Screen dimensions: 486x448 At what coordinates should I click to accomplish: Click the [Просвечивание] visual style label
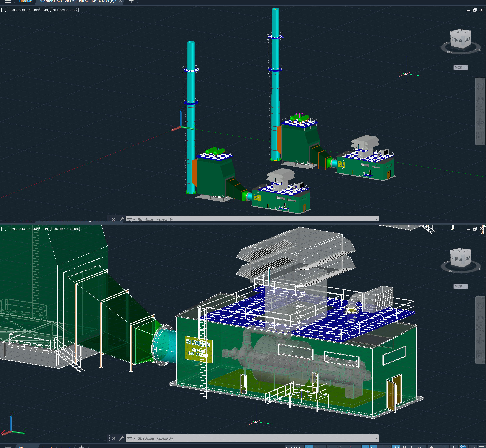tap(65, 229)
